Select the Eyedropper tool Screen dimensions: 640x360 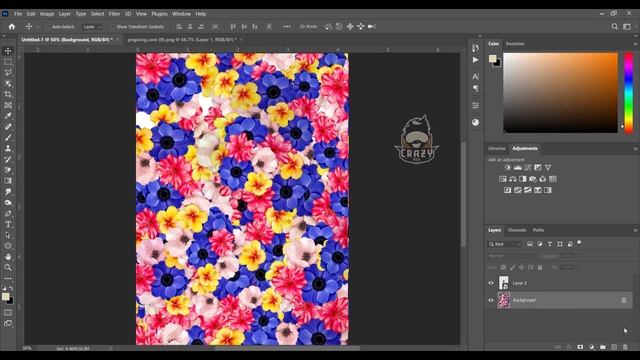click(8, 116)
